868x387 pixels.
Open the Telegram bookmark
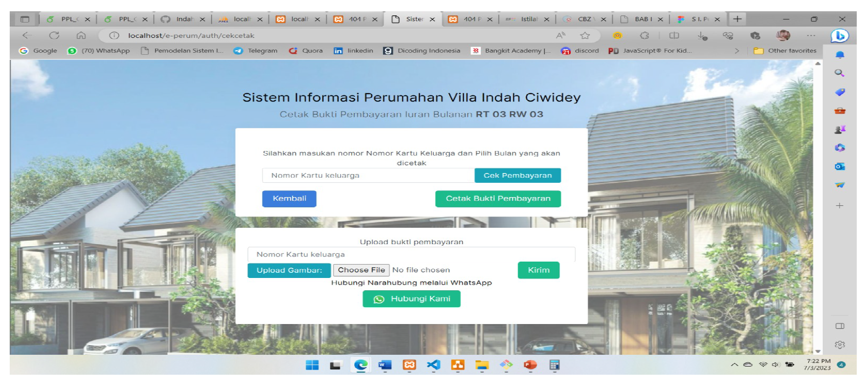click(x=256, y=51)
